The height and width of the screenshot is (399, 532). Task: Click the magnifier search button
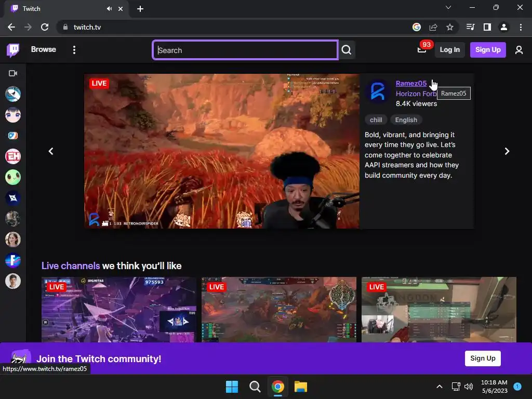point(347,50)
